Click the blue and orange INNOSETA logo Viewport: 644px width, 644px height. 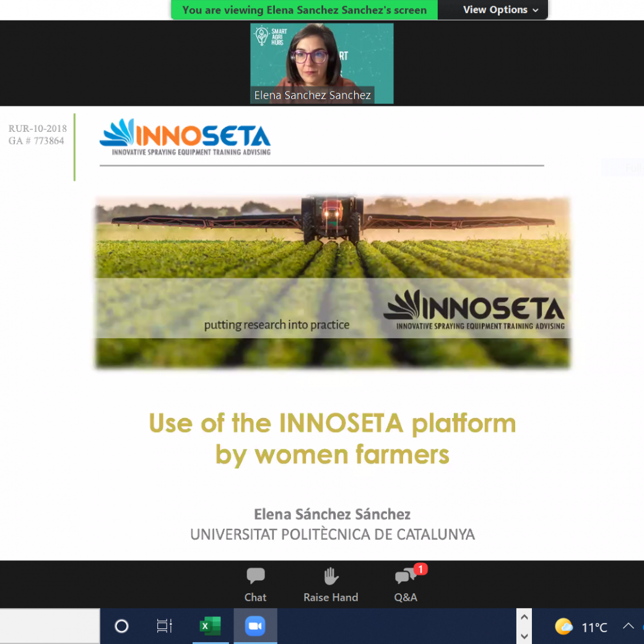point(185,137)
